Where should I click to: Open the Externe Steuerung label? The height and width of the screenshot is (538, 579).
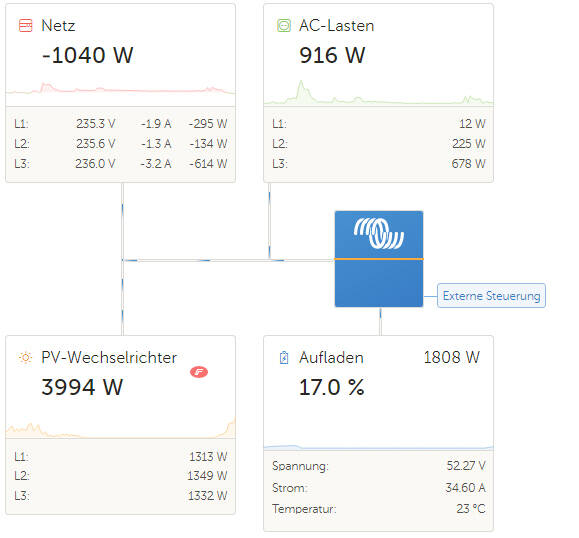point(491,296)
